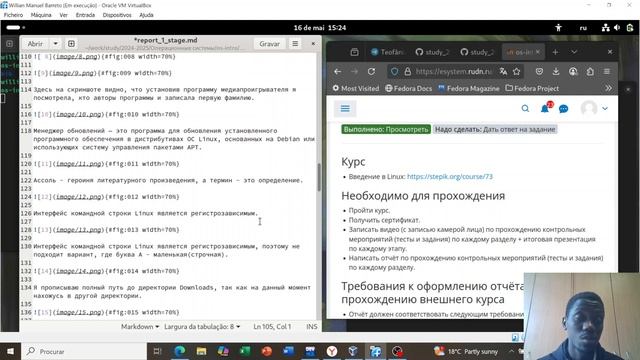This screenshot has height=360, width=640.
Task: Open the Entrada menu
Action: (x=85, y=15)
